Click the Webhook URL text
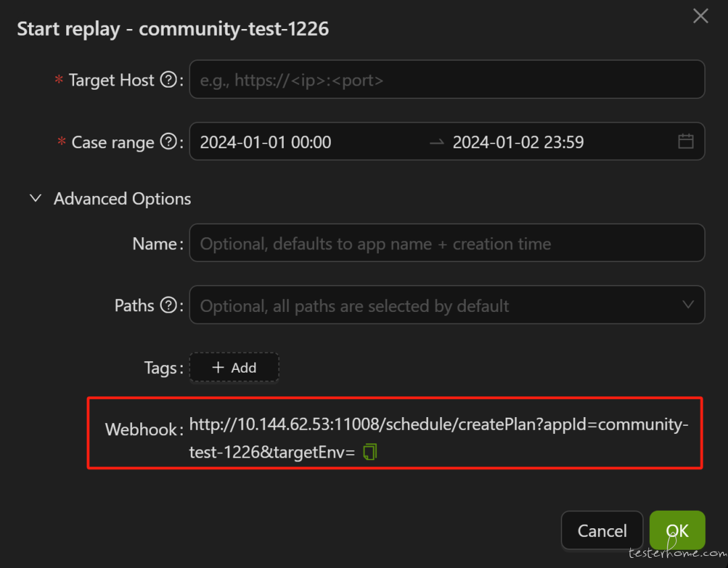This screenshot has height=568, width=728. pyautogui.click(x=438, y=437)
